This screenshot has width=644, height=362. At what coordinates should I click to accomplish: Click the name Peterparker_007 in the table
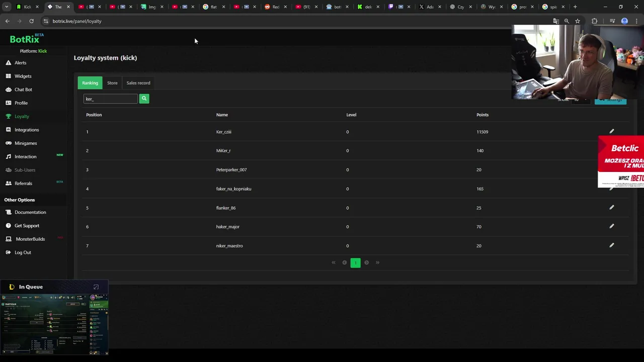click(x=231, y=170)
